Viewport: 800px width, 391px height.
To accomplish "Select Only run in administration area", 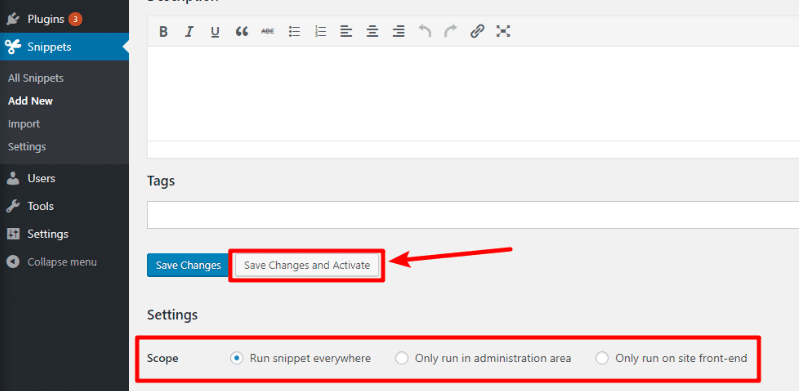I will click(402, 358).
